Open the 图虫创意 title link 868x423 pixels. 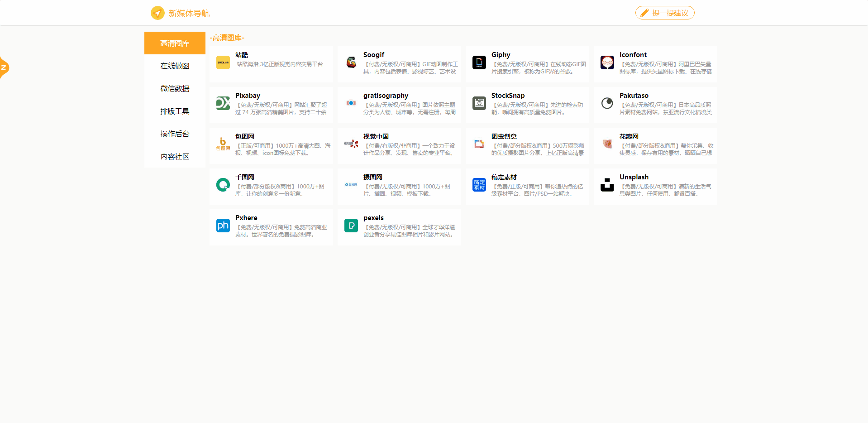[504, 136]
